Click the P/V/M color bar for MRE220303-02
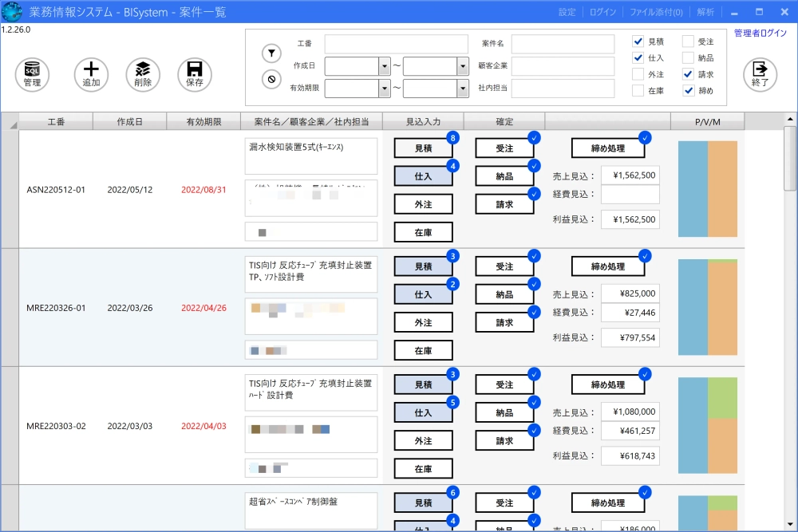 pyautogui.click(x=707, y=426)
